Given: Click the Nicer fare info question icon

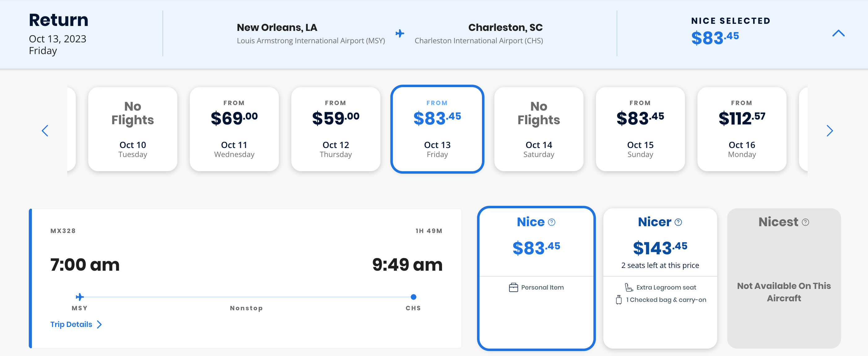Looking at the screenshot, I should point(678,222).
